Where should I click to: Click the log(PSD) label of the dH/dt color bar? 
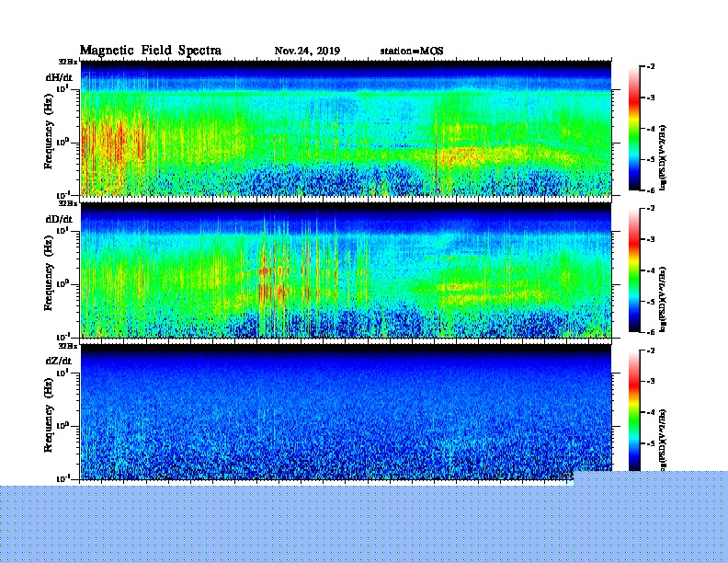pyautogui.click(x=663, y=157)
